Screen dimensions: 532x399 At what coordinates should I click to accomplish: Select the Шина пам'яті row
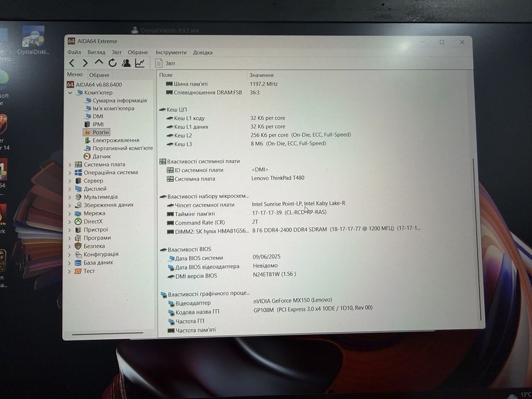pyautogui.click(x=221, y=84)
